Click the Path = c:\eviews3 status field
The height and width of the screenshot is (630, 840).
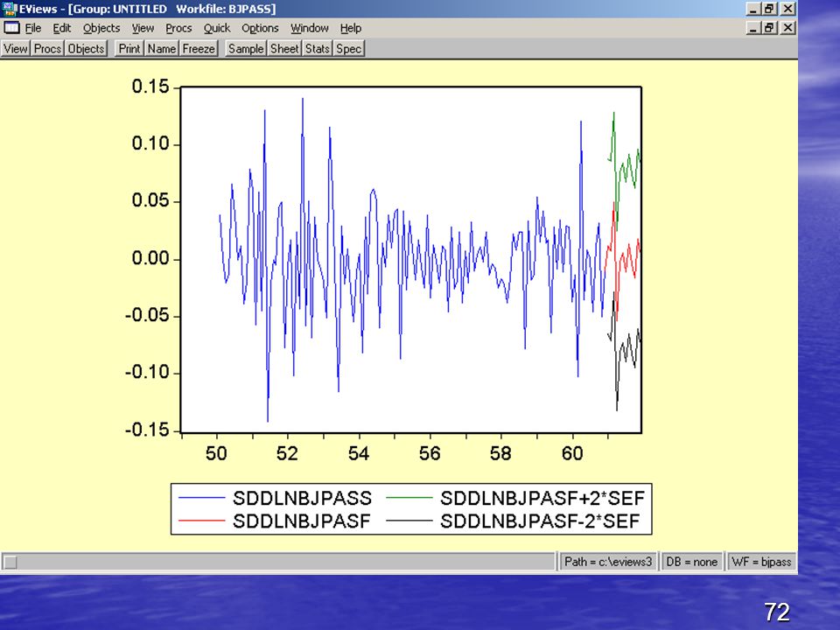tap(608, 562)
